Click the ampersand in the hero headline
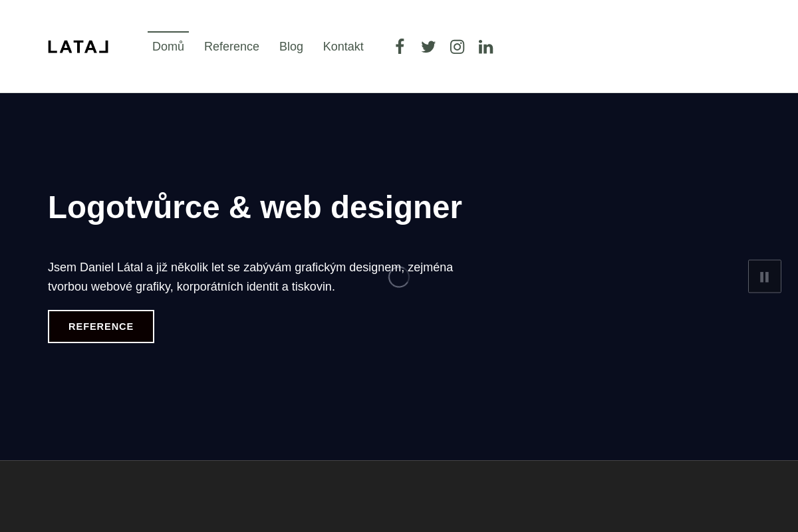The image size is (798, 532). [239, 207]
